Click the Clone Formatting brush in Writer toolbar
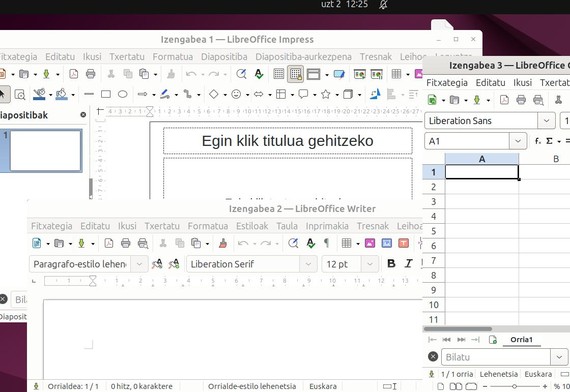The width and height of the screenshot is (570, 392). pyautogui.click(x=223, y=243)
